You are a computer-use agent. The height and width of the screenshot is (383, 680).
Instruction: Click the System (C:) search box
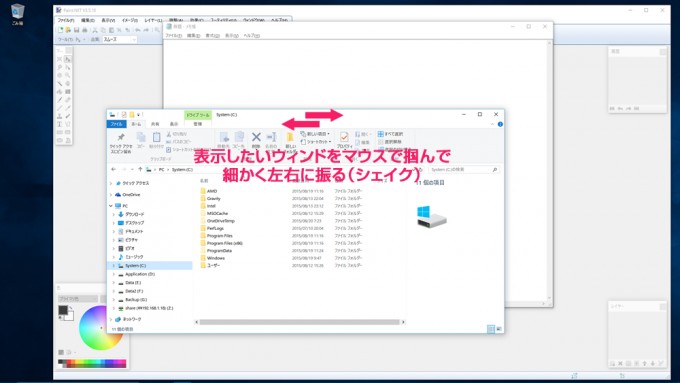[464, 170]
